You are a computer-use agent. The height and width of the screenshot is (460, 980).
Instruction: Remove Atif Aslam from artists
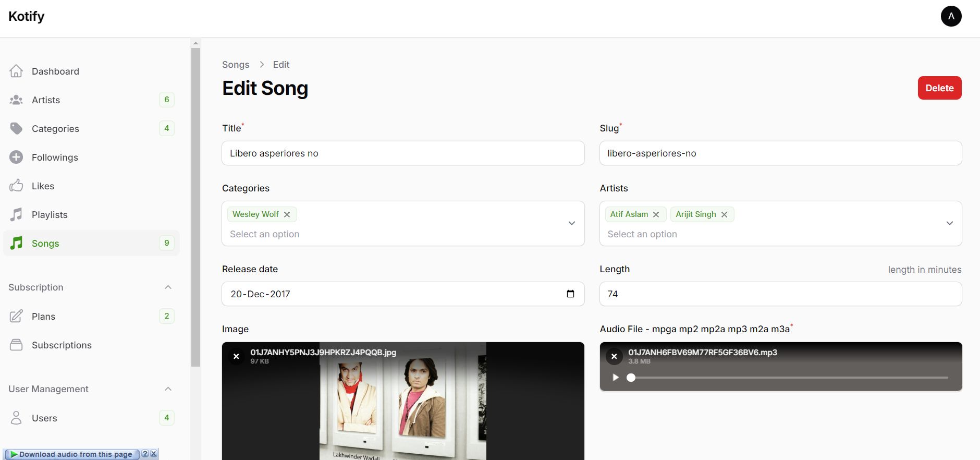656,214
